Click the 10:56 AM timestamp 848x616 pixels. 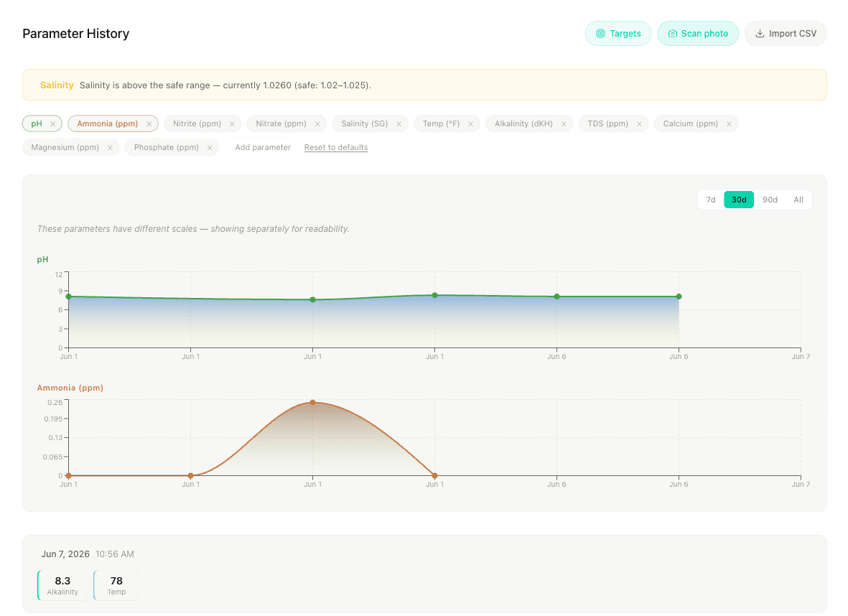click(115, 554)
